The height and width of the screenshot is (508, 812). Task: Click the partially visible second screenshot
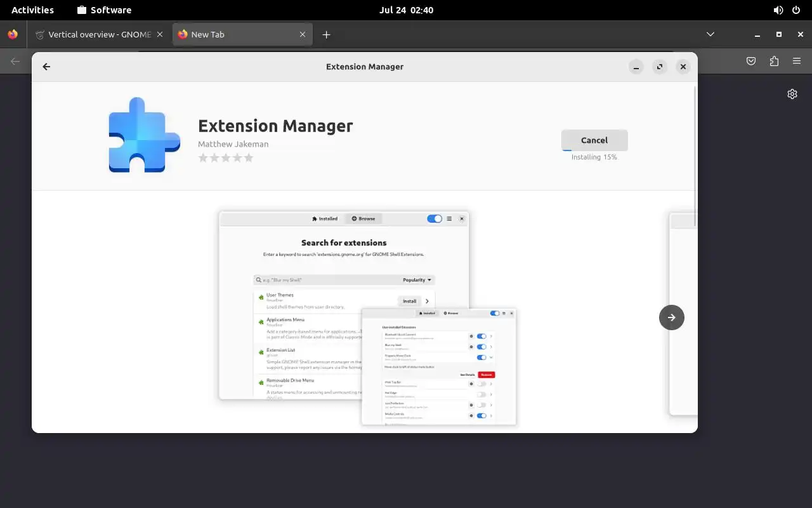point(684,314)
